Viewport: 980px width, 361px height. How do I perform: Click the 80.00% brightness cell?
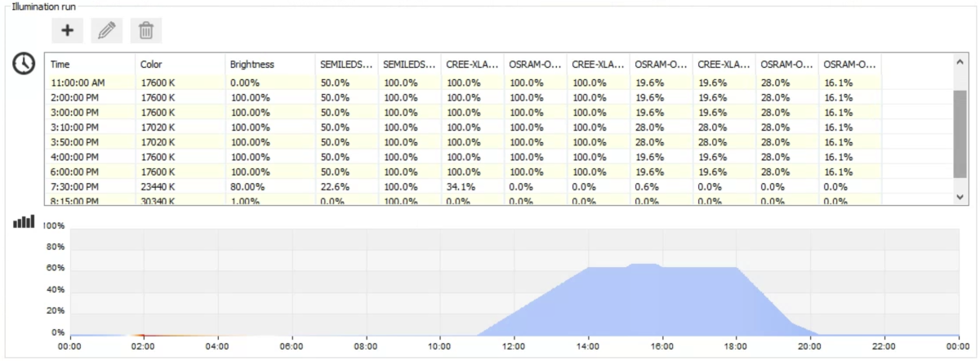(x=246, y=186)
